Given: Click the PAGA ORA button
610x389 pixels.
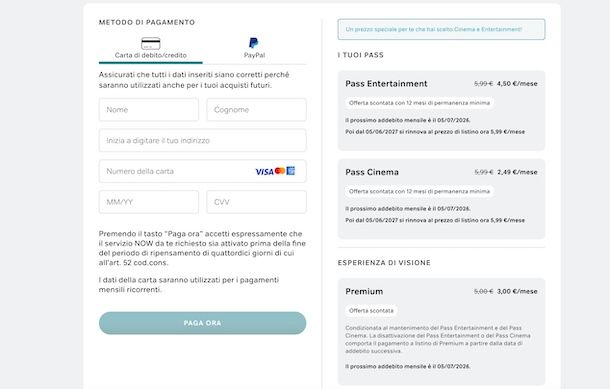Looking at the screenshot, I should [x=202, y=323].
